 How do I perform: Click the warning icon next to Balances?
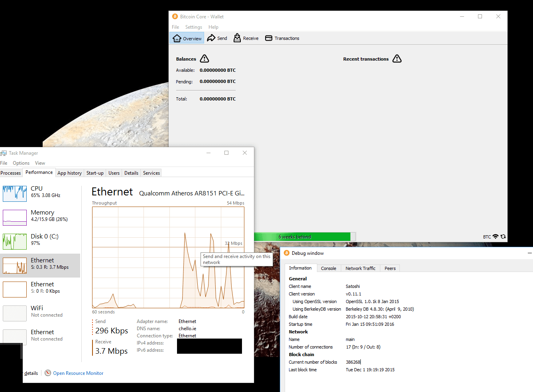click(205, 59)
